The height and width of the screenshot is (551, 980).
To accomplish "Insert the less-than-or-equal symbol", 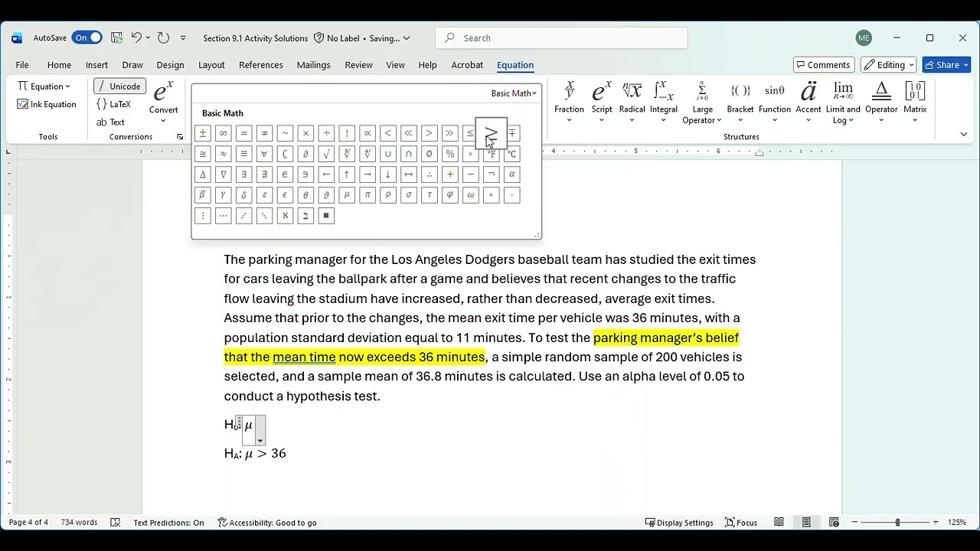I will click(x=469, y=133).
